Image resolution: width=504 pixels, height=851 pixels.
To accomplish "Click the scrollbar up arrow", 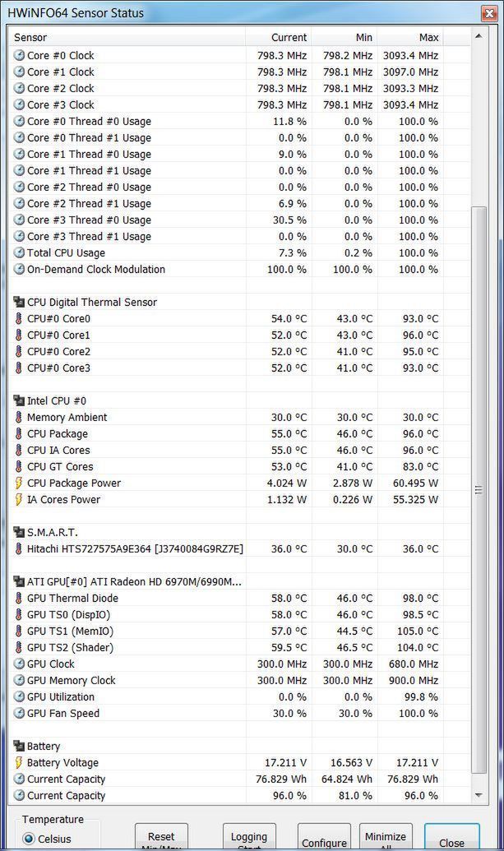I will [479, 36].
